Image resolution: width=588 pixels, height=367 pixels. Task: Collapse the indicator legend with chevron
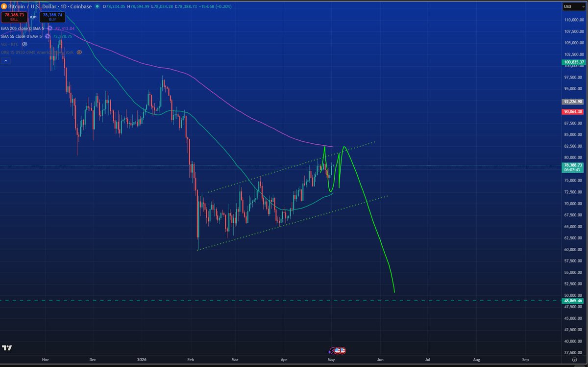[x=6, y=61]
